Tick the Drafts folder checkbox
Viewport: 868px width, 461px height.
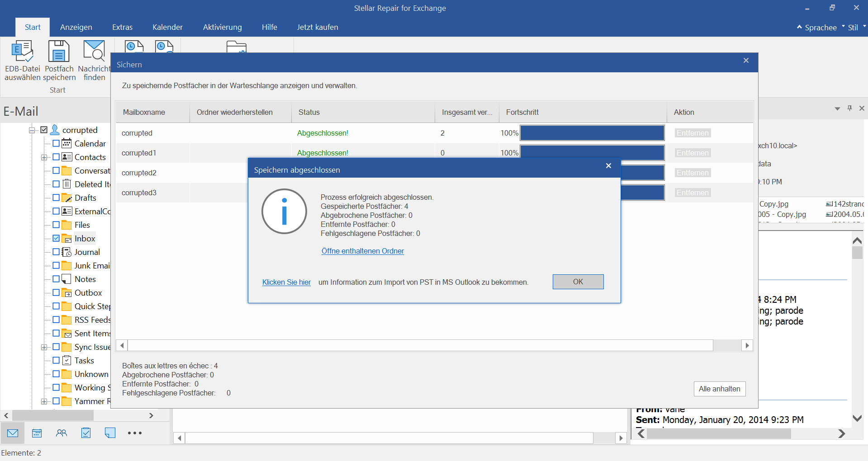(x=56, y=198)
